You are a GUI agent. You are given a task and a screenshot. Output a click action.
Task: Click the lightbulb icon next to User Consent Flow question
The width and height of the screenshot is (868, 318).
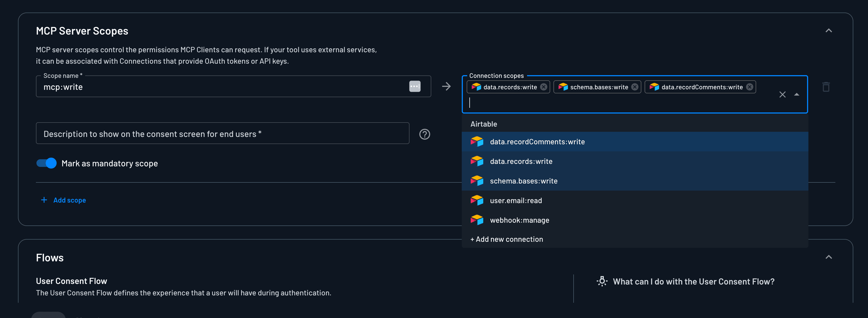pyautogui.click(x=602, y=281)
